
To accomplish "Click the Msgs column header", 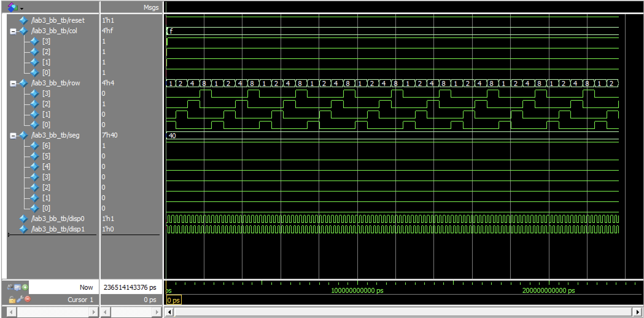I will point(151,8).
